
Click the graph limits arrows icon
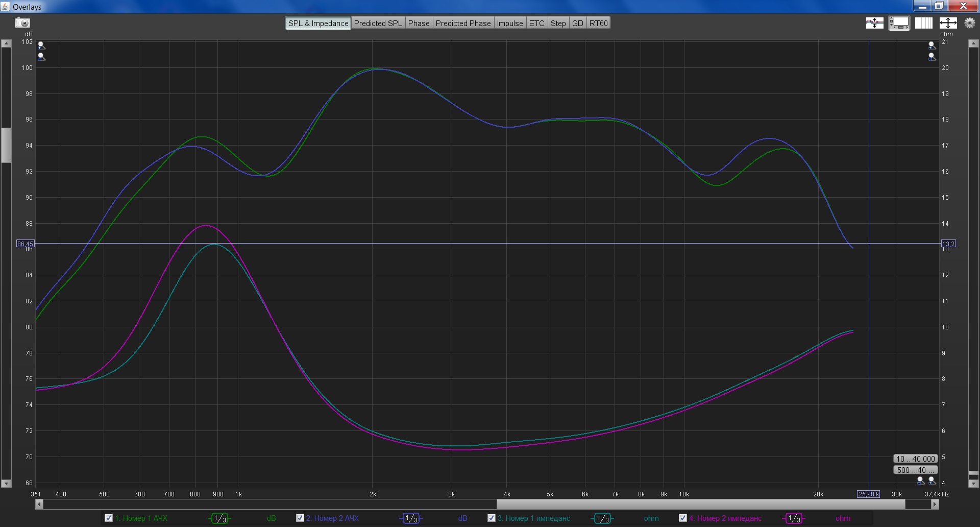click(x=948, y=23)
